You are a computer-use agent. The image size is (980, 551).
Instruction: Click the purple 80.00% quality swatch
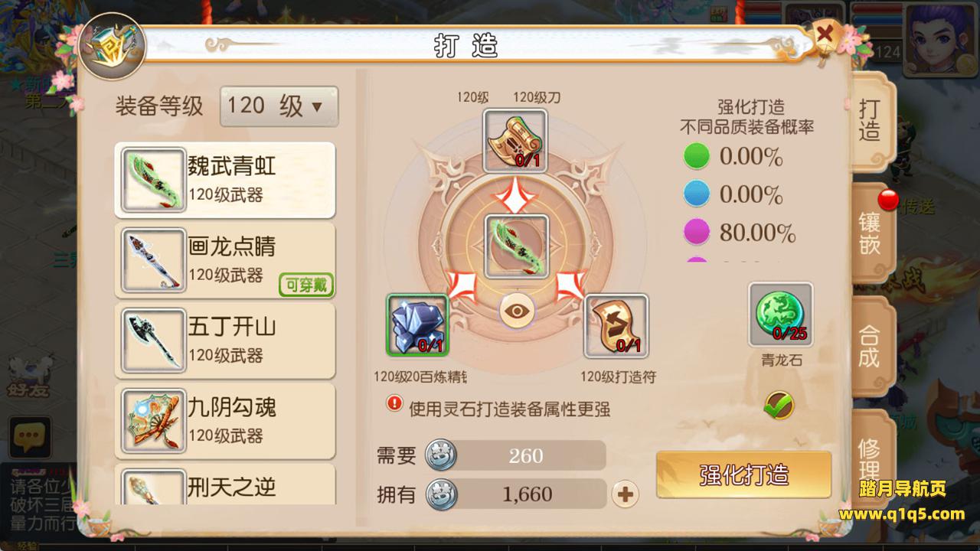click(697, 232)
